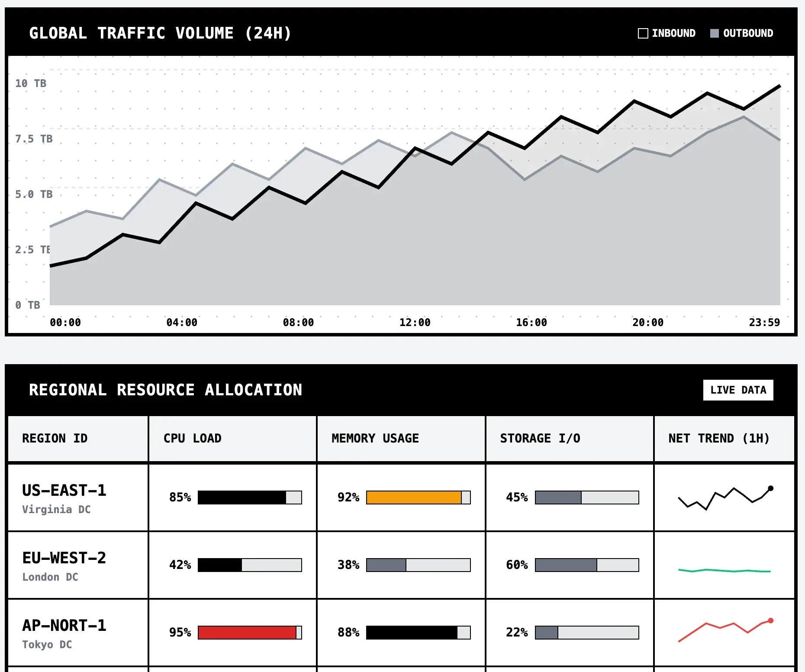Click the EU-WEST-2 green net trend sparkline
Image resolution: width=805 pixels, height=672 pixels.
pyautogui.click(x=724, y=571)
